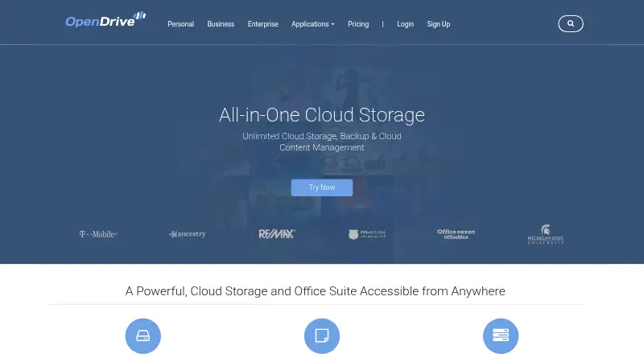Click the Unlimited Cloud Storage subtitle text
The image size is (644, 354).
(x=322, y=142)
